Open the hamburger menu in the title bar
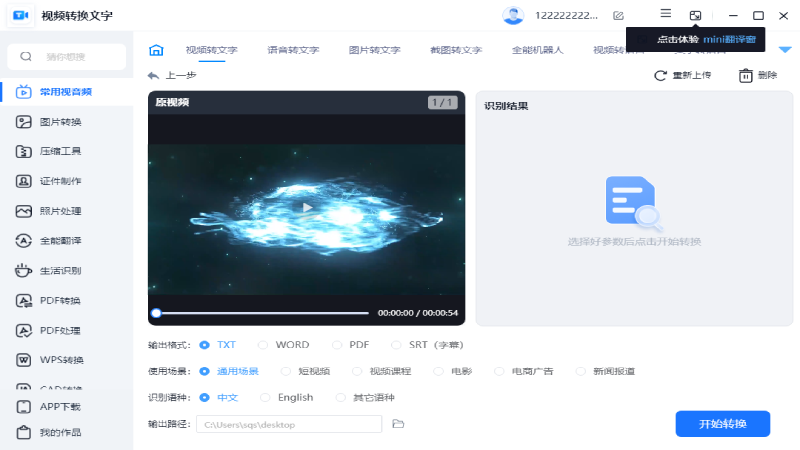800x450 pixels. pyautogui.click(x=665, y=14)
